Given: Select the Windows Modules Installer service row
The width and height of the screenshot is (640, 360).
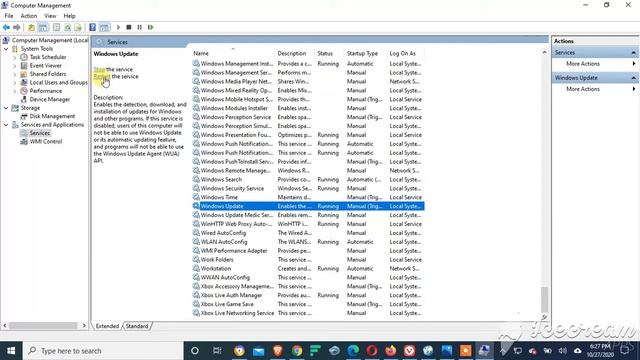Looking at the screenshot, I should 308,108.
